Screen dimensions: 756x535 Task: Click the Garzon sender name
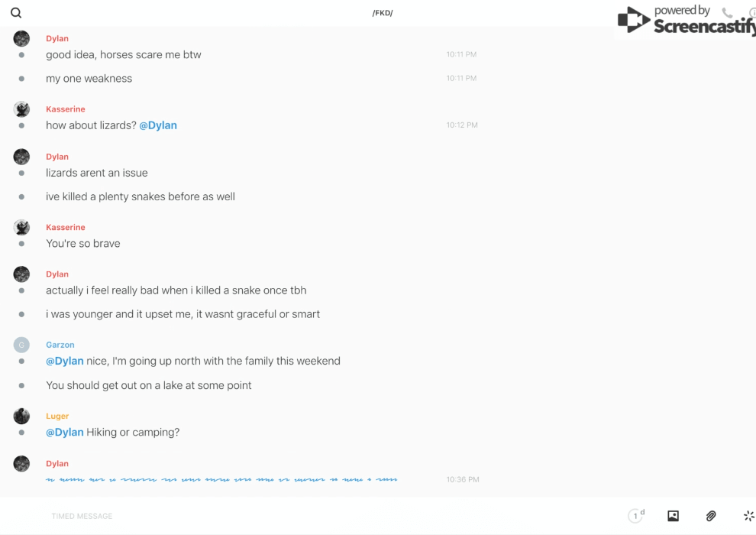pyautogui.click(x=60, y=345)
